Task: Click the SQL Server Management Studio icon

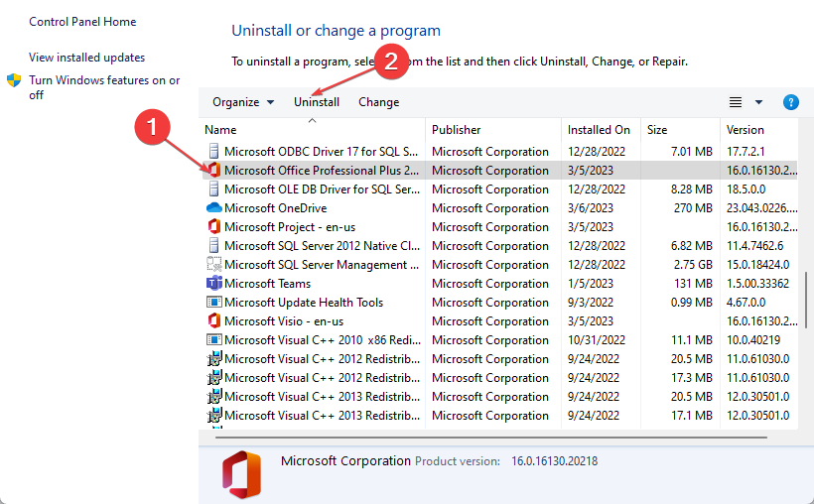Action: point(213,265)
